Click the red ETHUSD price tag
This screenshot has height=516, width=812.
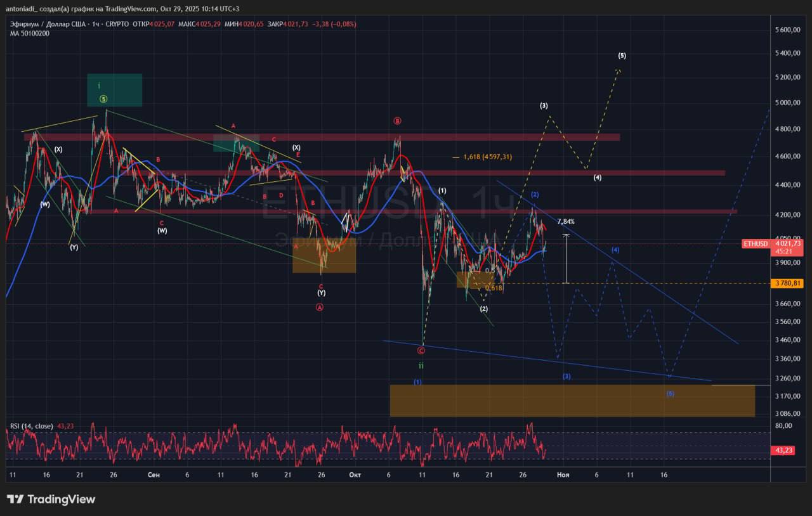pos(756,243)
